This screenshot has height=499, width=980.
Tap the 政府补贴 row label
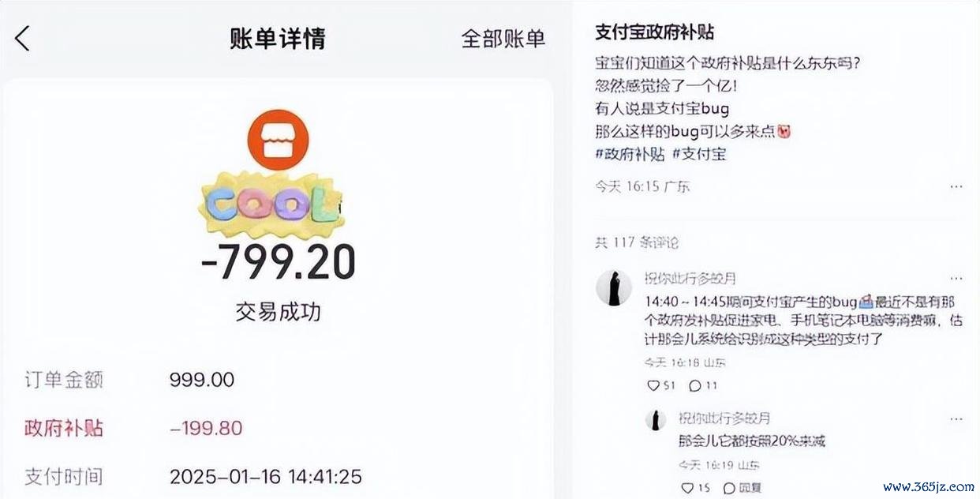pyautogui.click(x=64, y=429)
